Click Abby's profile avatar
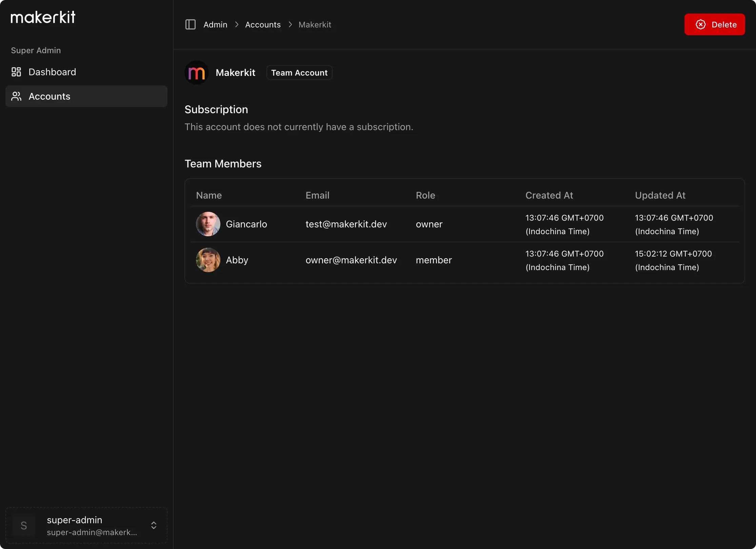756x549 pixels. 208,260
